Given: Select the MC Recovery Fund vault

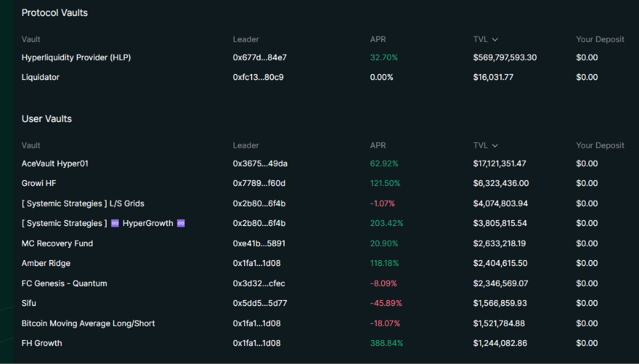Looking at the screenshot, I should (x=57, y=243).
